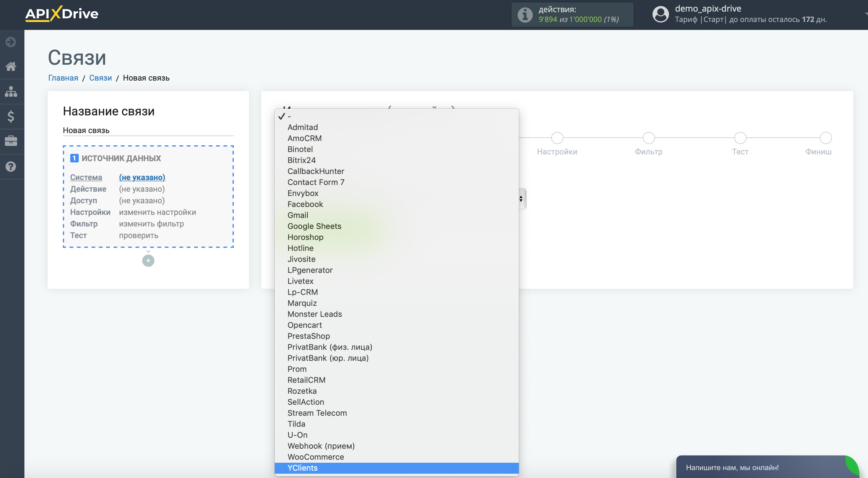Select the dash empty option

coord(396,117)
